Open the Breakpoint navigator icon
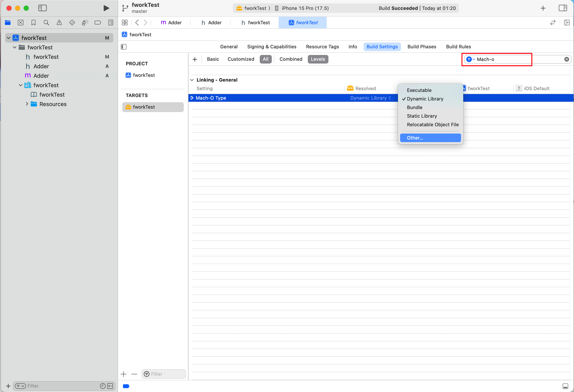The height and width of the screenshot is (392, 574). 97,23
